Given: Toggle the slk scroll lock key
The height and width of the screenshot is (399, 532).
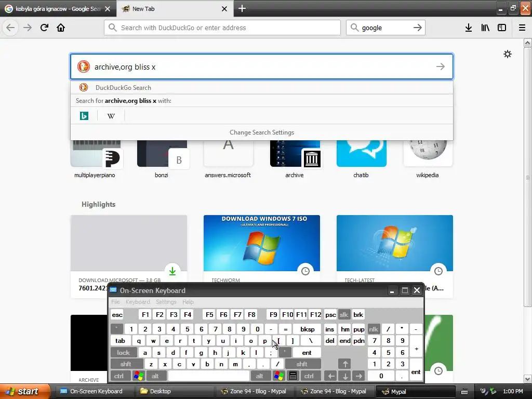Looking at the screenshot, I should pos(344,314).
